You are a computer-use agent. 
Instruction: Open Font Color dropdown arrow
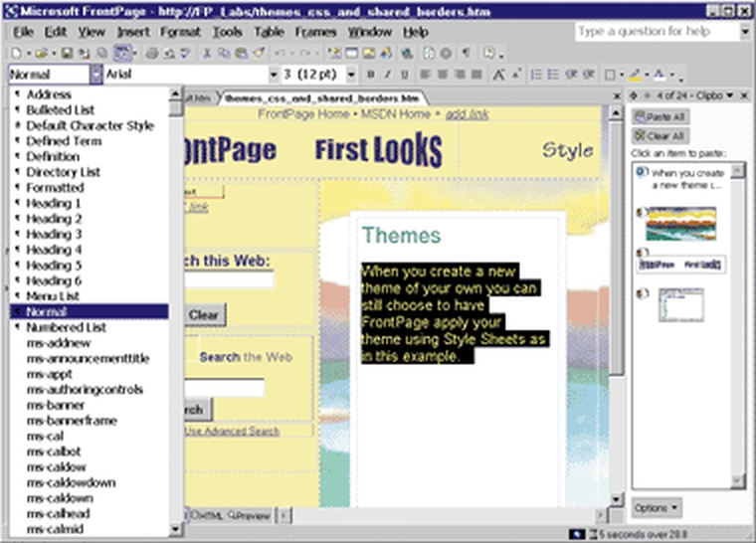click(670, 75)
